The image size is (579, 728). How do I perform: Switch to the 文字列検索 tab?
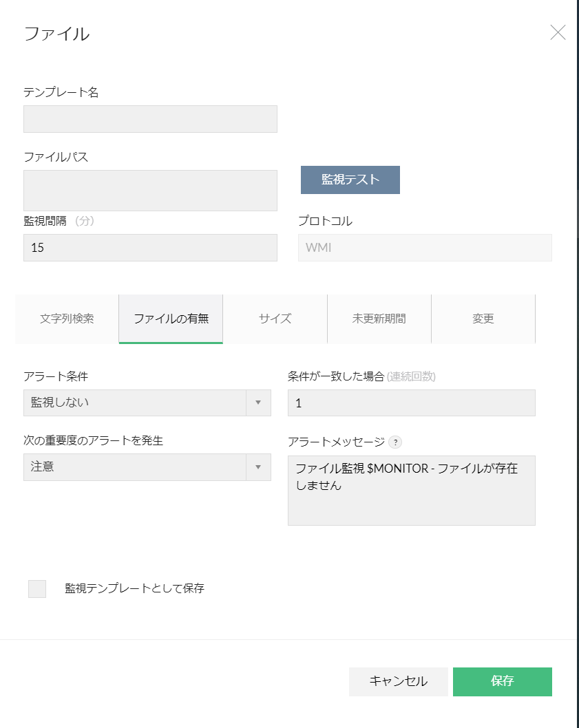(67, 319)
